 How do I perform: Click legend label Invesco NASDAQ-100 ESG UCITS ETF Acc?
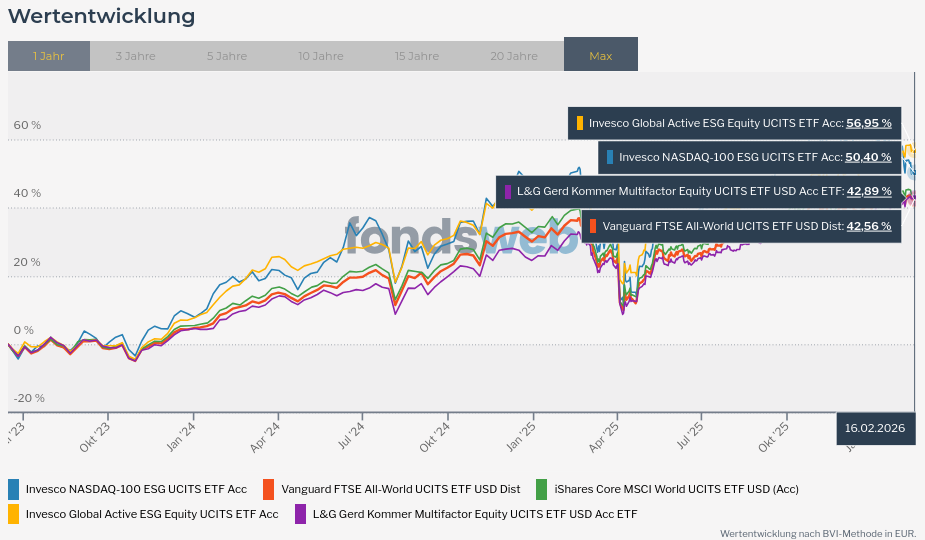point(136,489)
